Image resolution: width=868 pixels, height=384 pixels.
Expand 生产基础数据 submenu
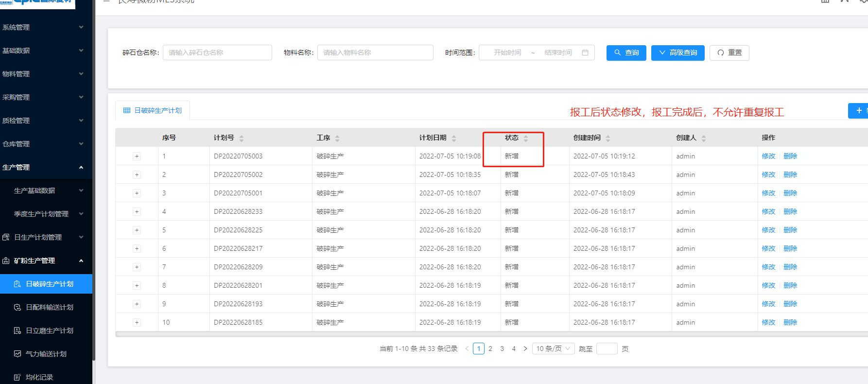coord(46,191)
